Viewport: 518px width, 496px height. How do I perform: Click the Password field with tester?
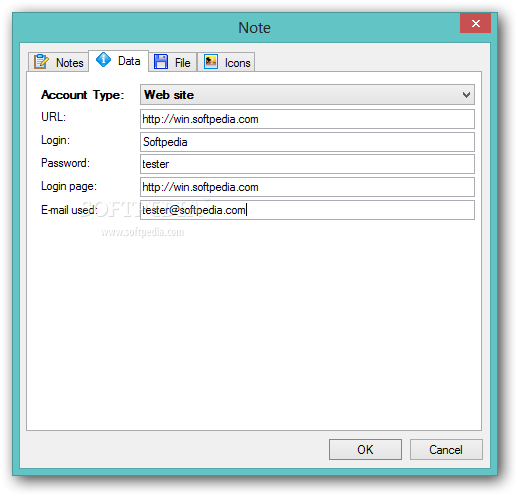[307, 164]
